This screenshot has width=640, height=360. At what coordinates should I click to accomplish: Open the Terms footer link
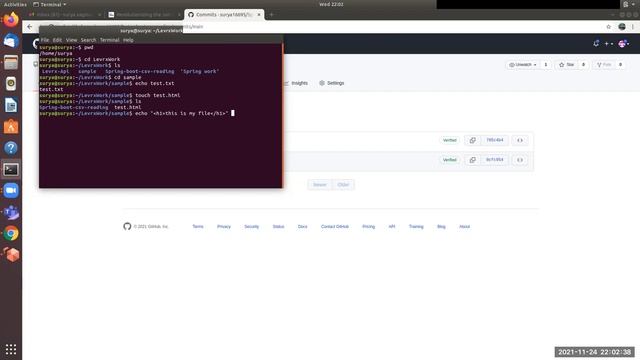click(198, 227)
